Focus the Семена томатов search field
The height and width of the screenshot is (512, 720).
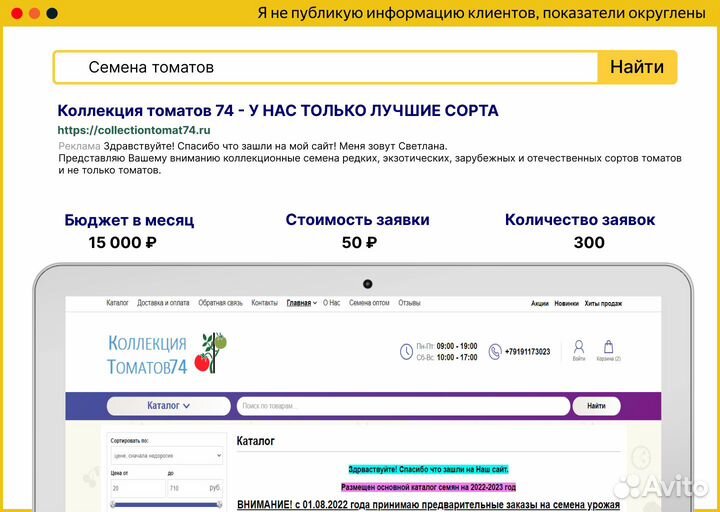point(326,68)
